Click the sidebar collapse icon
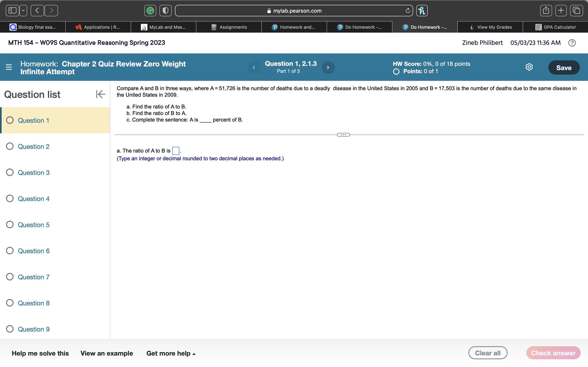The height and width of the screenshot is (367, 588). tap(100, 94)
